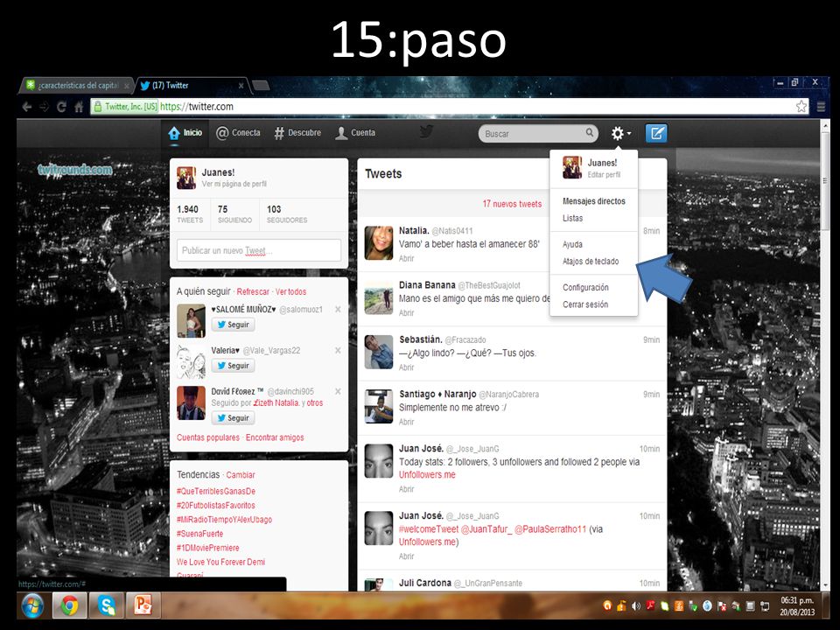Open the 1.940 Tweets count
Viewport: 840px width, 630px height.
[x=190, y=213]
